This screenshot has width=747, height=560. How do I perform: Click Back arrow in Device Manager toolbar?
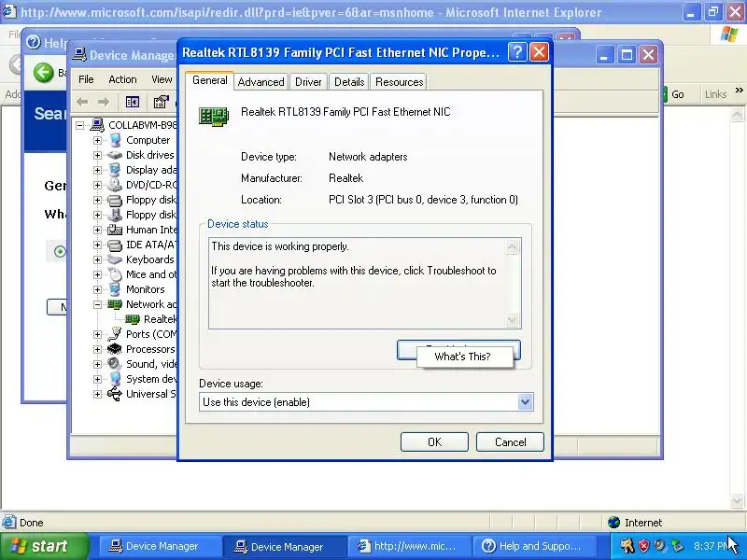pyautogui.click(x=82, y=102)
